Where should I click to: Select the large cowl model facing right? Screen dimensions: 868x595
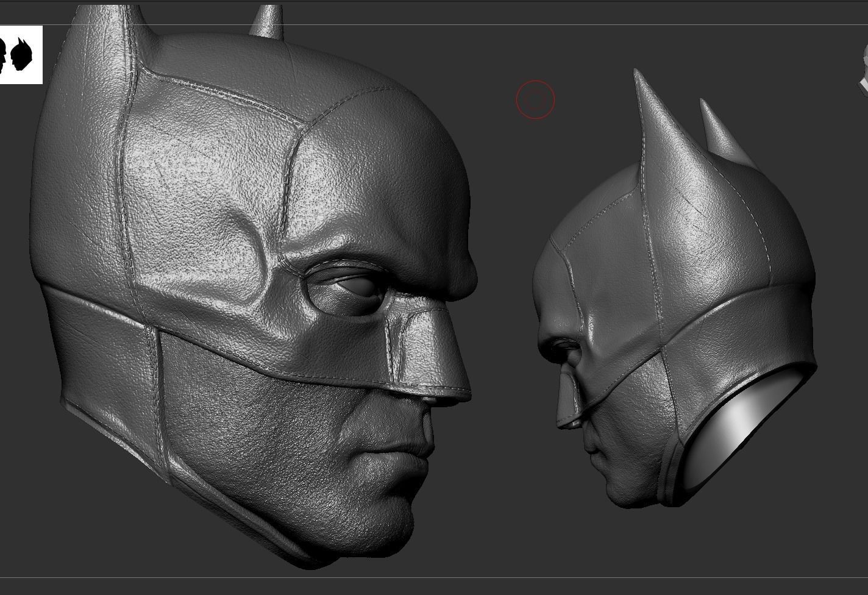(x=253, y=287)
